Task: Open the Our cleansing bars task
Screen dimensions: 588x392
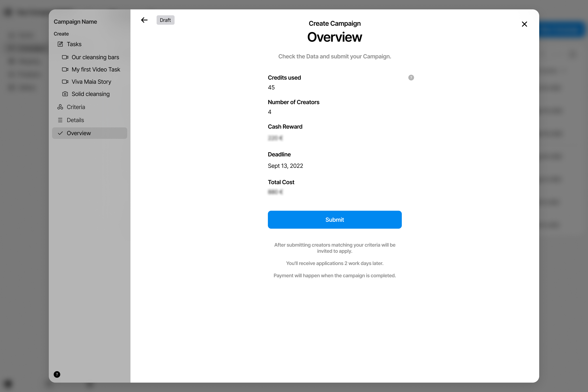Action: pyautogui.click(x=95, y=57)
